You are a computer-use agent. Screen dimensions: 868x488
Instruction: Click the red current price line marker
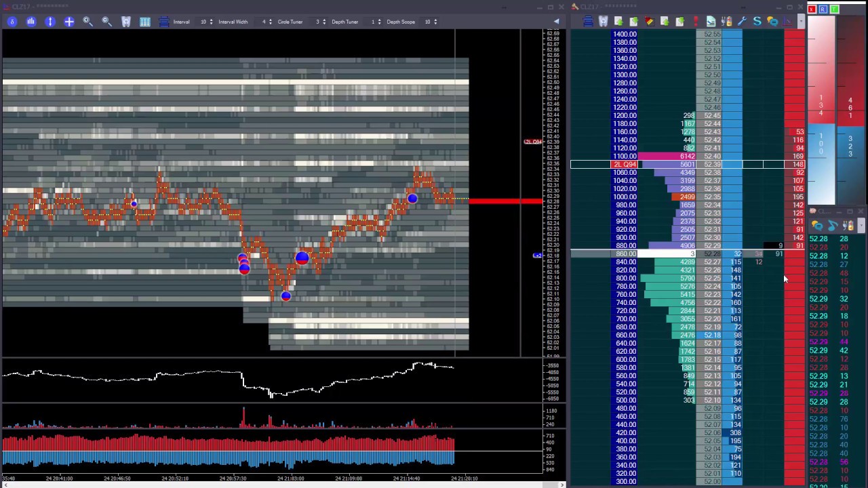[505, 201]
